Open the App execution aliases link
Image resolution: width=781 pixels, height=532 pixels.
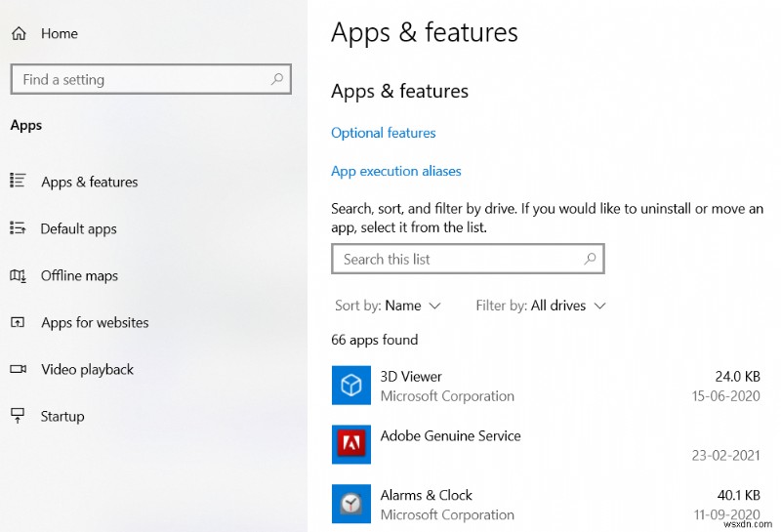pos(396,171)
